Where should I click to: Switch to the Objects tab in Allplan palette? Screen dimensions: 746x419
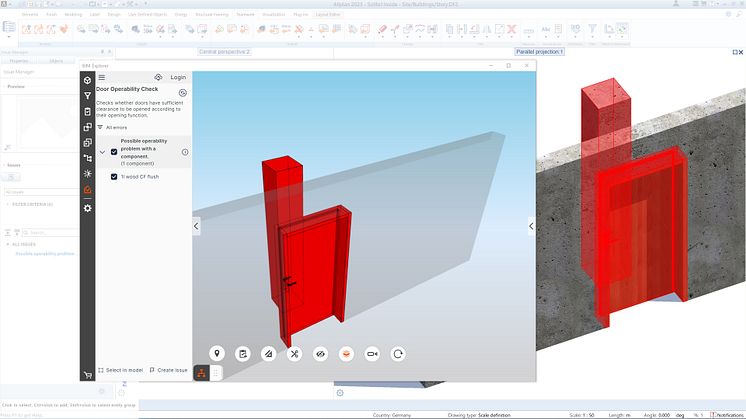56,61
